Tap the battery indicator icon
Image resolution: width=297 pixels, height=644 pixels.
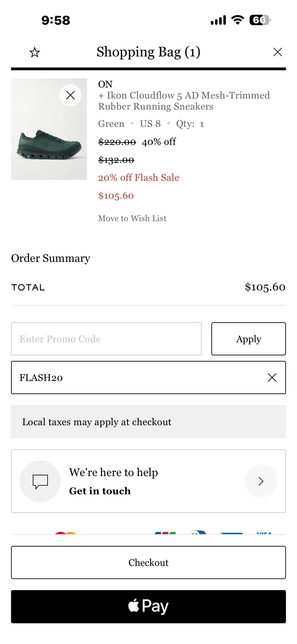[x=260, y=20]
